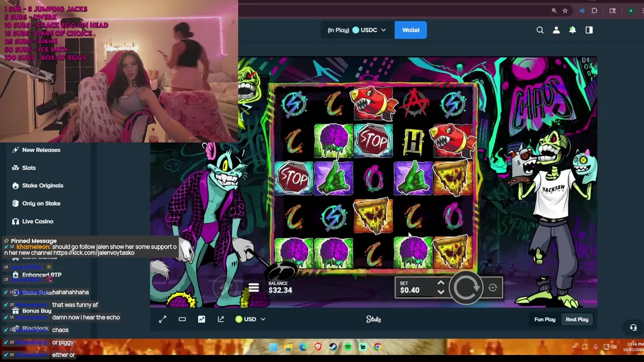The image size is (644, 362).
Task: Select Fun Play mode
Action: point(545,319)
